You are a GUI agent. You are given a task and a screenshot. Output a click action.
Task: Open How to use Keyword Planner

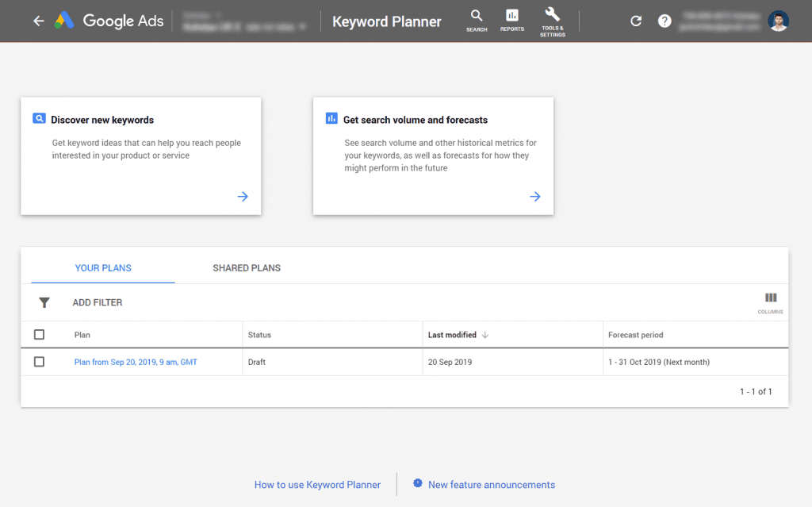point(317,484)
